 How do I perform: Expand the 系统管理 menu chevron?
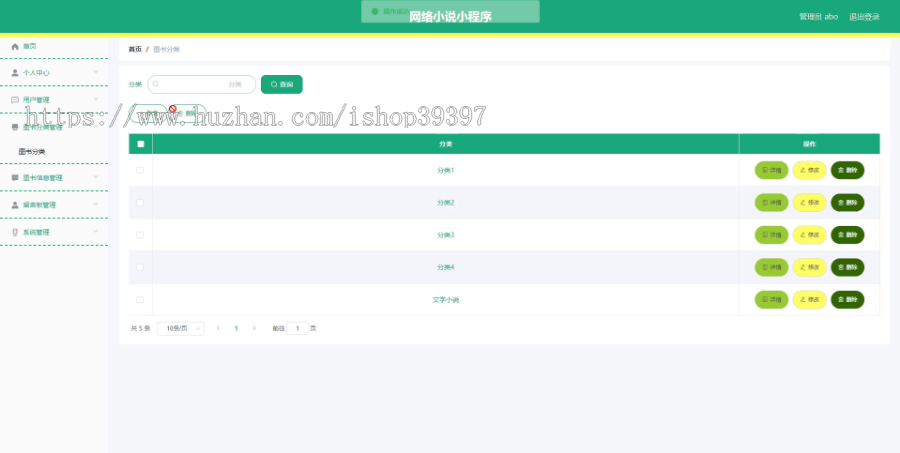click(96, 232)
